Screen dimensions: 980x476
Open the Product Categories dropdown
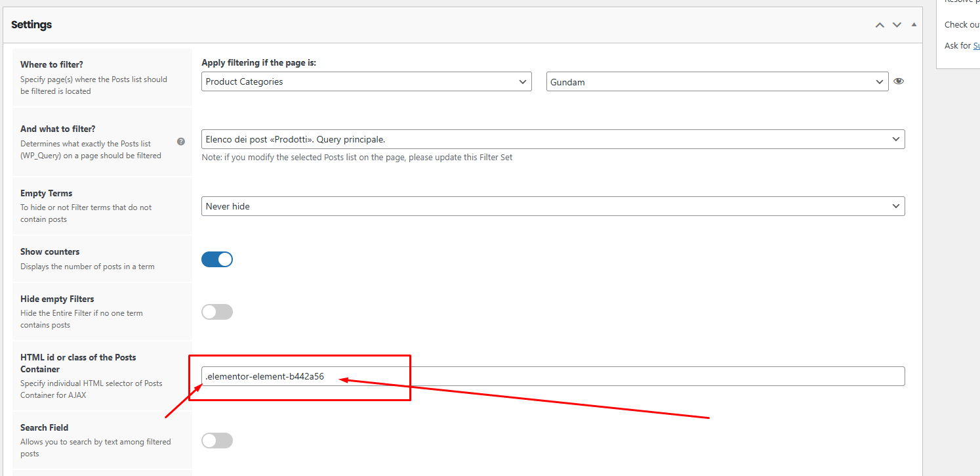367,81
